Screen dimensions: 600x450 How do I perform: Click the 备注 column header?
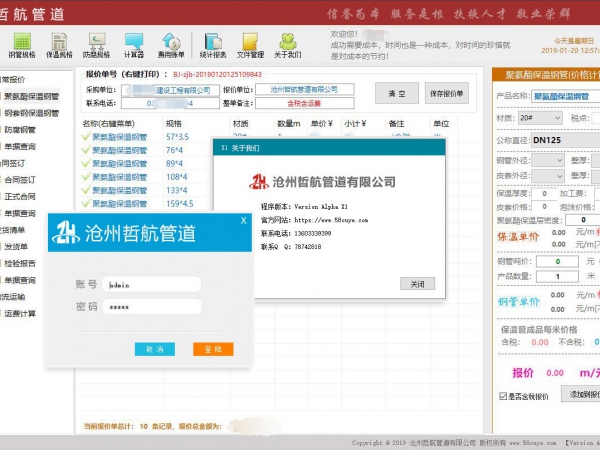click(396, 124)
